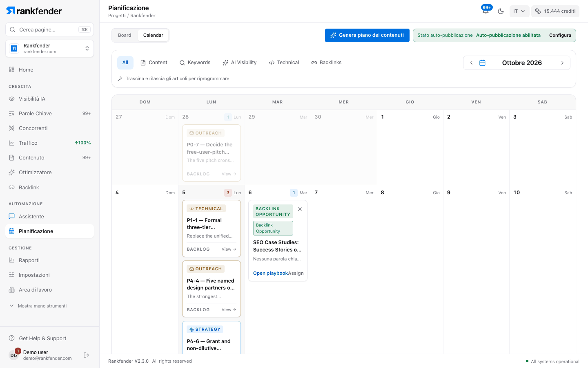View the P1-1 Formal three-tier card
Image resolution: width=588 pixels, height=368 pixels.
click(229, 249)
